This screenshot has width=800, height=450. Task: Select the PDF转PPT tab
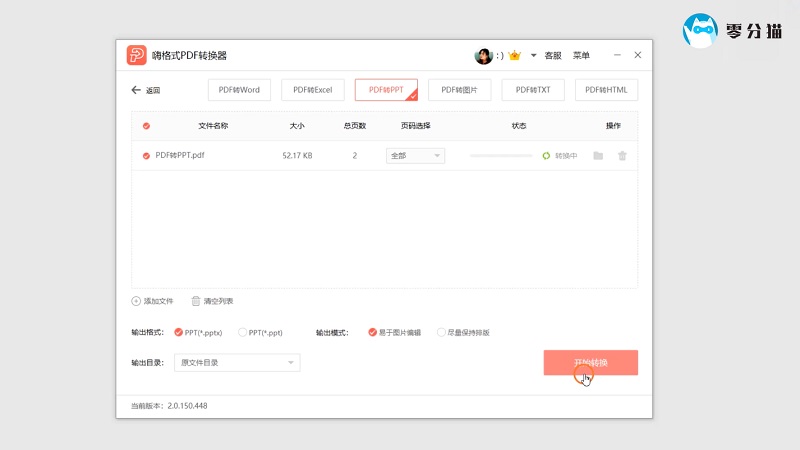[x=386, y=90]
